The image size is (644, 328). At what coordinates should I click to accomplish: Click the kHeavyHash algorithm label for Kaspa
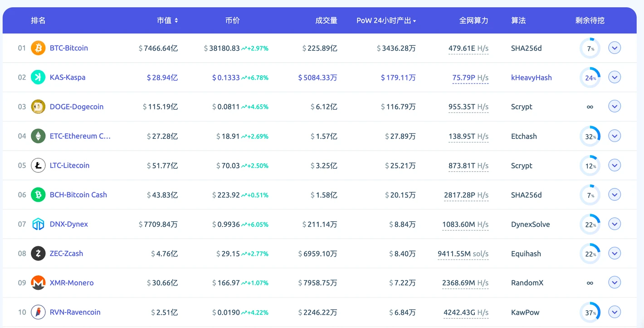point(532,77)
